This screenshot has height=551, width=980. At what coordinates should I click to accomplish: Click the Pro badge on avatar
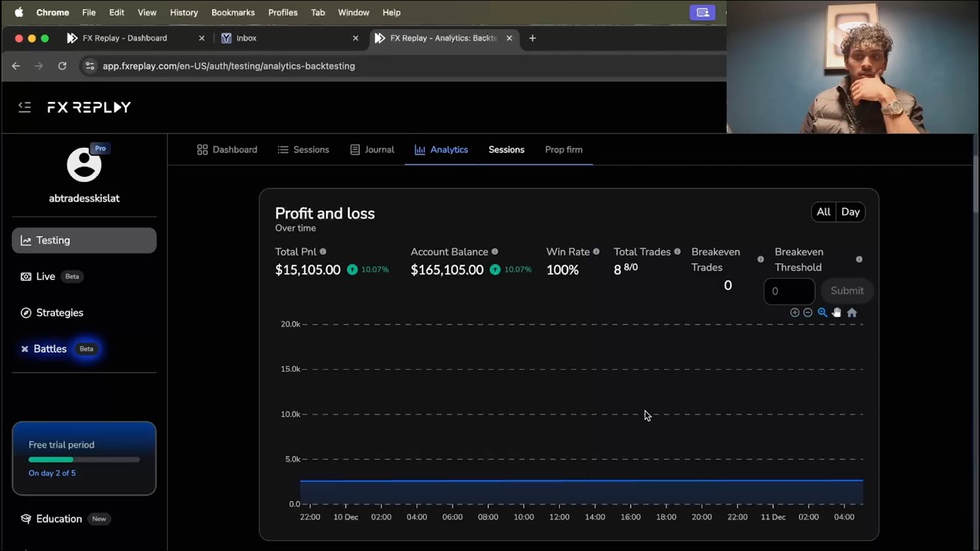point(100,148)
